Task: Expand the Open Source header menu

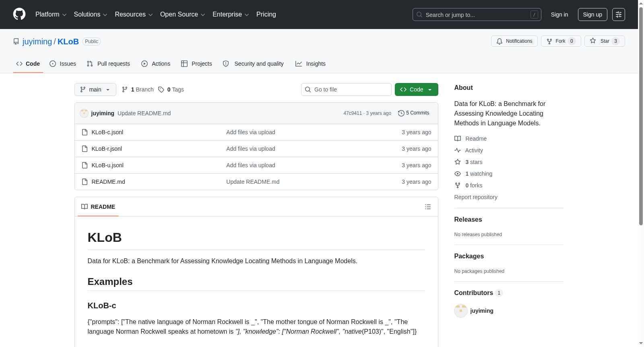Action: pyautogui.click(x=183, y=15)
